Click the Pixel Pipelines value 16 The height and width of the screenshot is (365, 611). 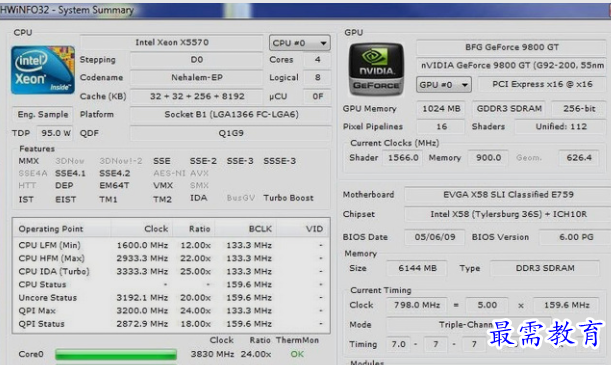click(441, 127)
